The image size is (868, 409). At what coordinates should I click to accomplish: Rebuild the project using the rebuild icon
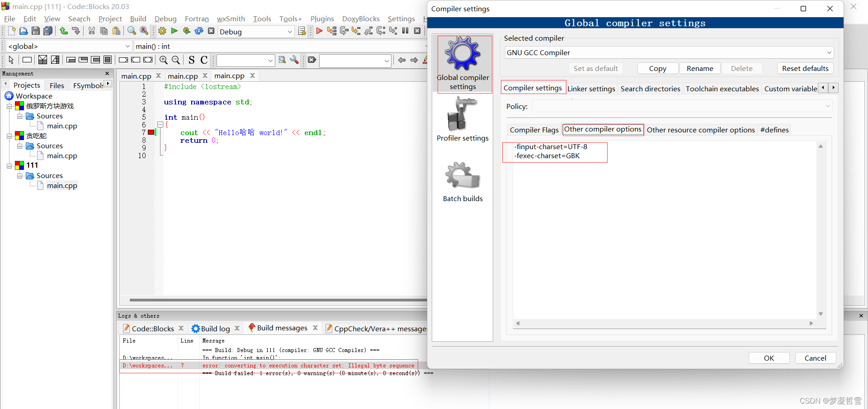[x=199, y=31]
